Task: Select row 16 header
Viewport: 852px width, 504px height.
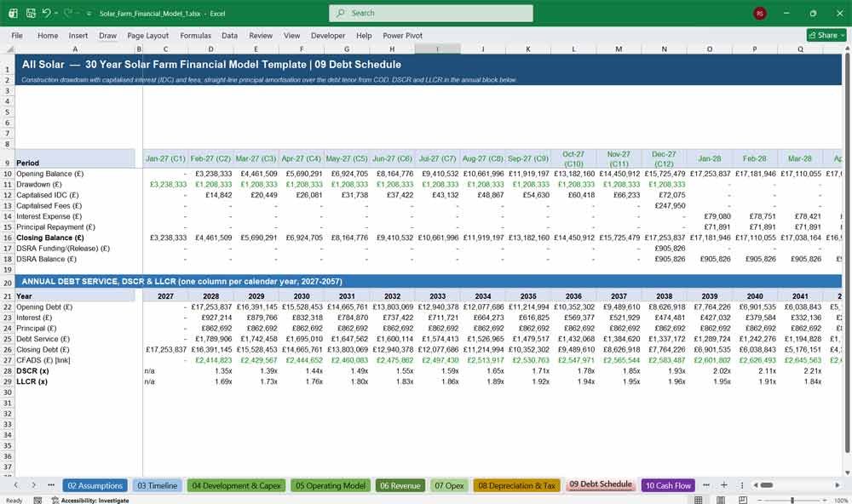Action: pos(8,238)
